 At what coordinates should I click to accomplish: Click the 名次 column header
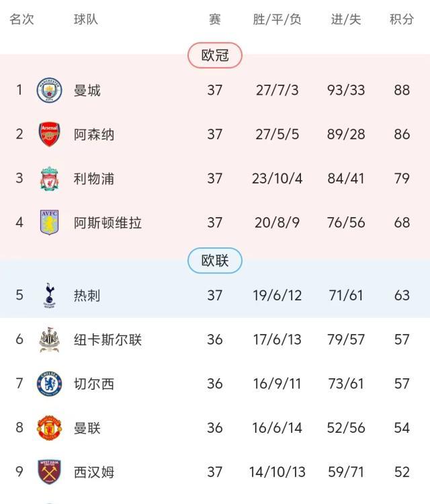pos(21,19)
